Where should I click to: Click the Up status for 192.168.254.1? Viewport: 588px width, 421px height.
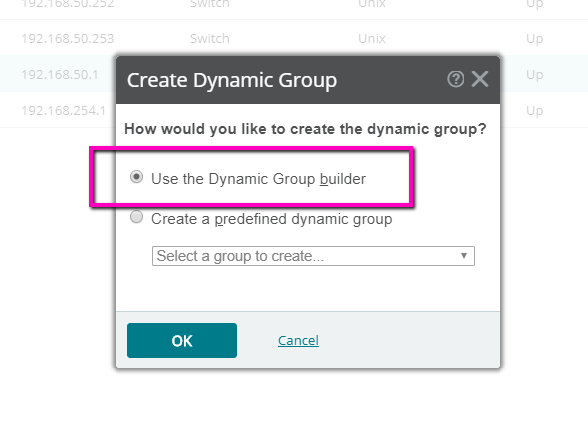point(535,111)
